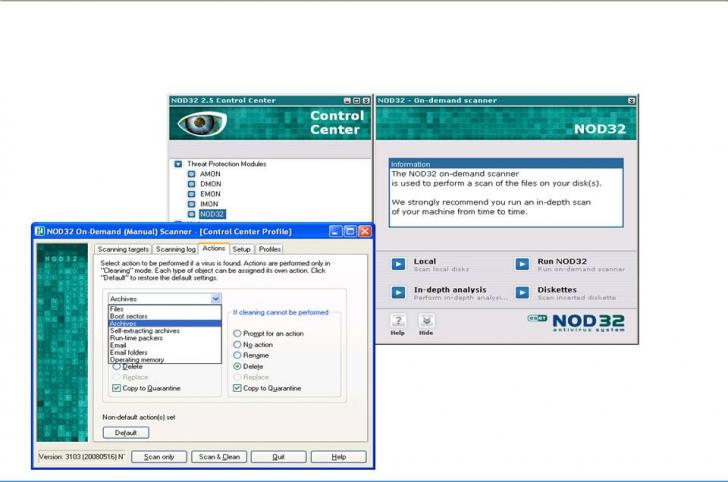Select NOD32 in Threat Protection Modules tree
This screenshot has width=728, height=482.
(x=212, y=214)
